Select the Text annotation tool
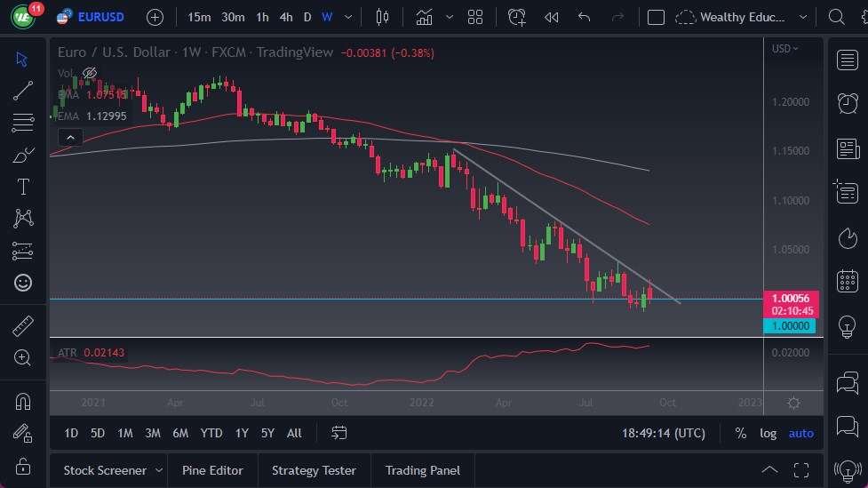The width and height of the screenshot is (868, 488). (x=23, y=187)
